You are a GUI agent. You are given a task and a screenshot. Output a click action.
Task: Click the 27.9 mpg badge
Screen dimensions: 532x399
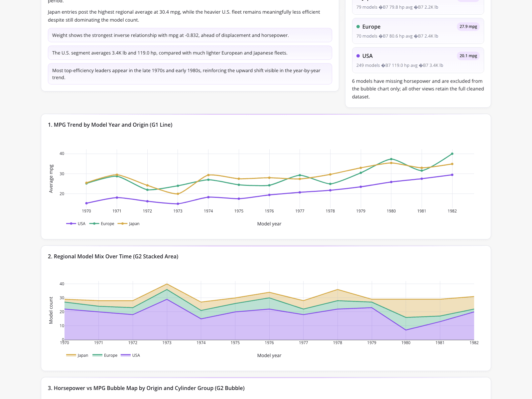click(x=468, y=27)
